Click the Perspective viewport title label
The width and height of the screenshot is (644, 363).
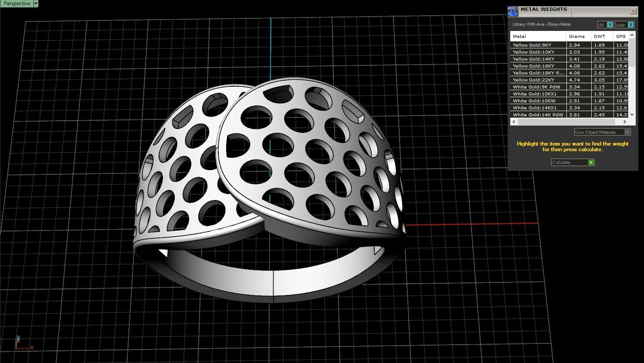(17, 3)
